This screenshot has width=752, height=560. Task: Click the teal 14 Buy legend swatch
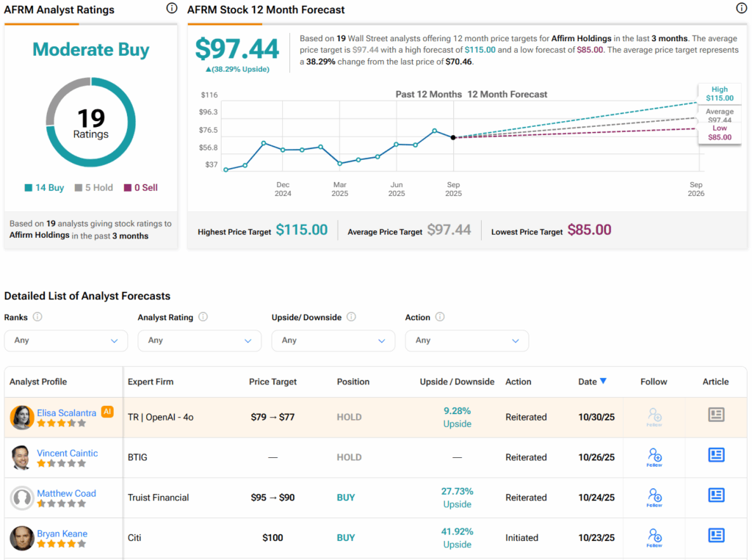coord(28,188)
